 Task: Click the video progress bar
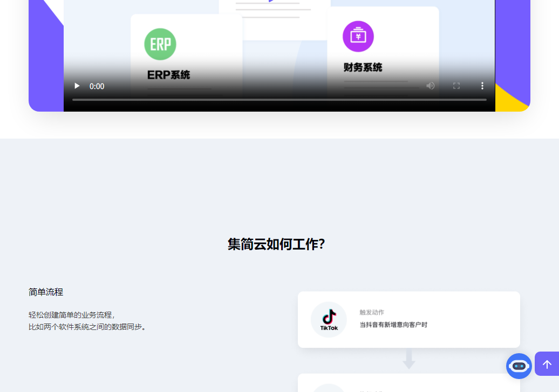click(279, 100)
